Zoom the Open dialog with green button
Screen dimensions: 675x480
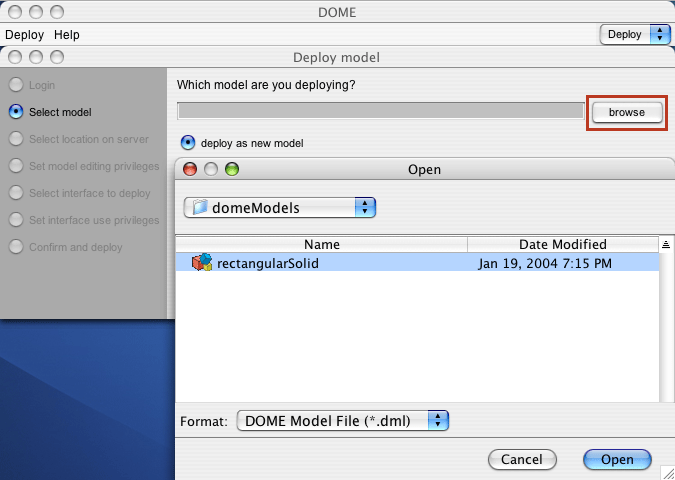[x=232, y=169]
